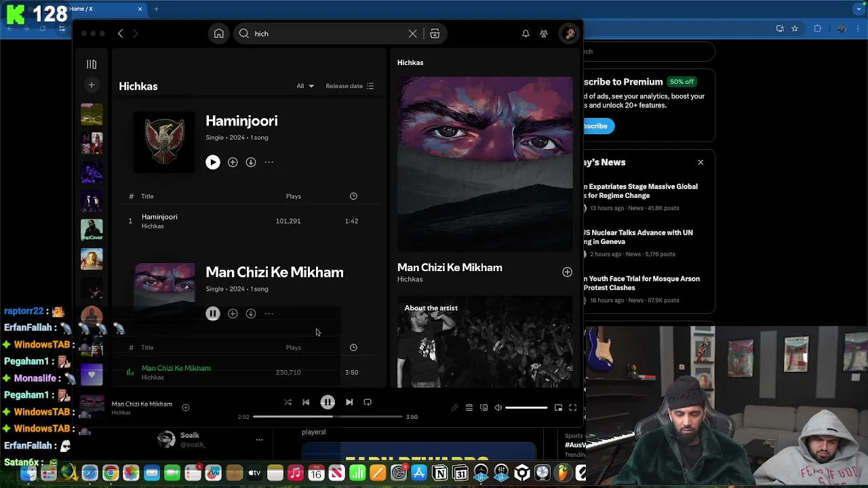
Task: Open the RapCaviar playlist in sidebar
Action: 92,230
